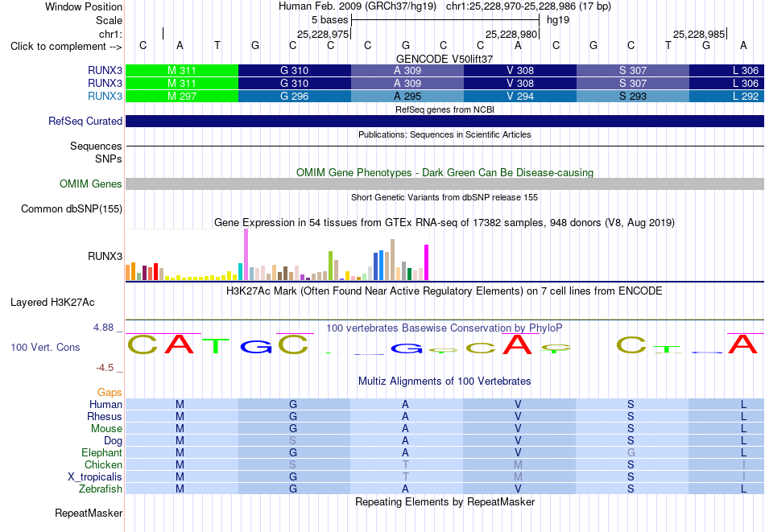This screenshot has width=765, height=532.
Task: Click the A 295 codon block
Action: pos(407,96)
